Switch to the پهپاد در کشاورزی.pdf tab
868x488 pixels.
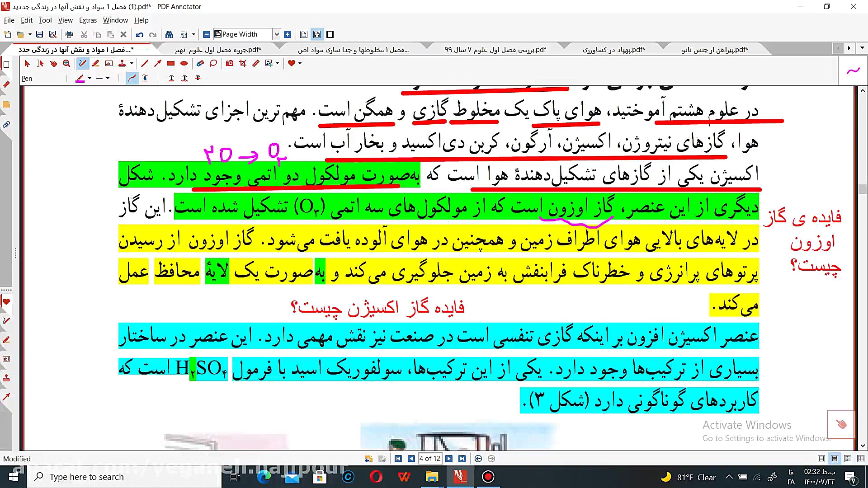point(613,50)
